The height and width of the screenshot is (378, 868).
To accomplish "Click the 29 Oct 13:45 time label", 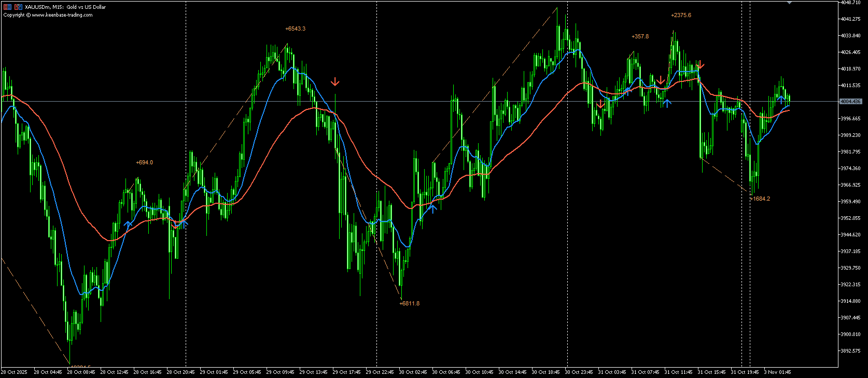I will [x=313, y=372].
